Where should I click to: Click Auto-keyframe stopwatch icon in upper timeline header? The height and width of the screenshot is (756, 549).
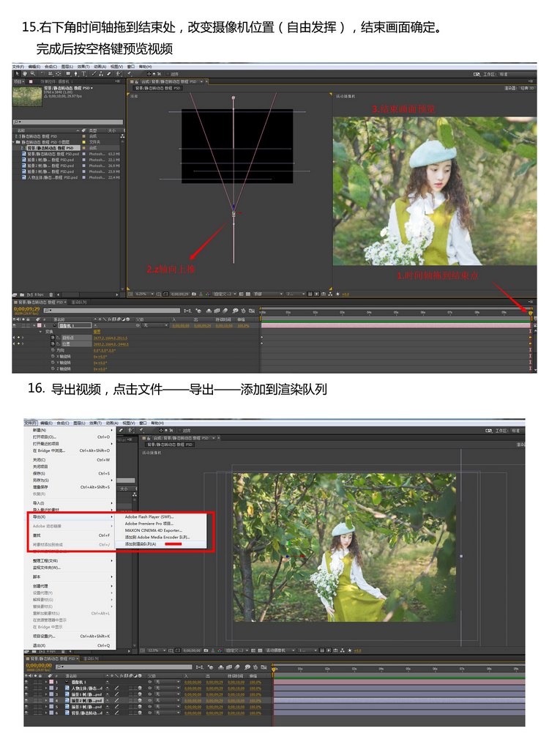tap(243, 311)
